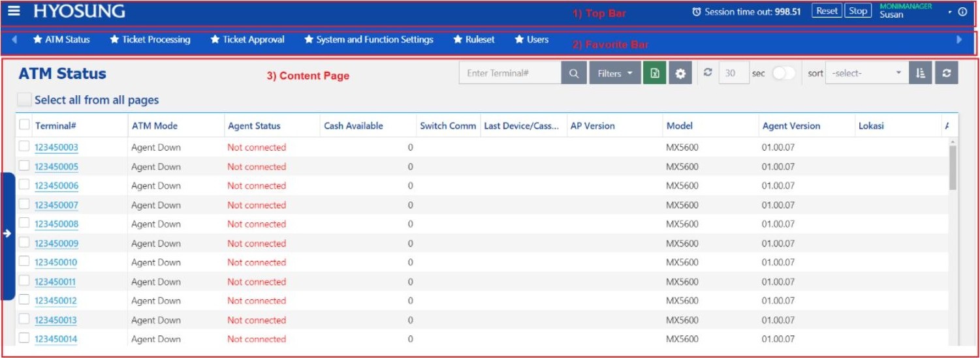Screen dimensions: 980x358
Task: Select the checkbox for terminal 123450005
Action: tap(24, 166)
